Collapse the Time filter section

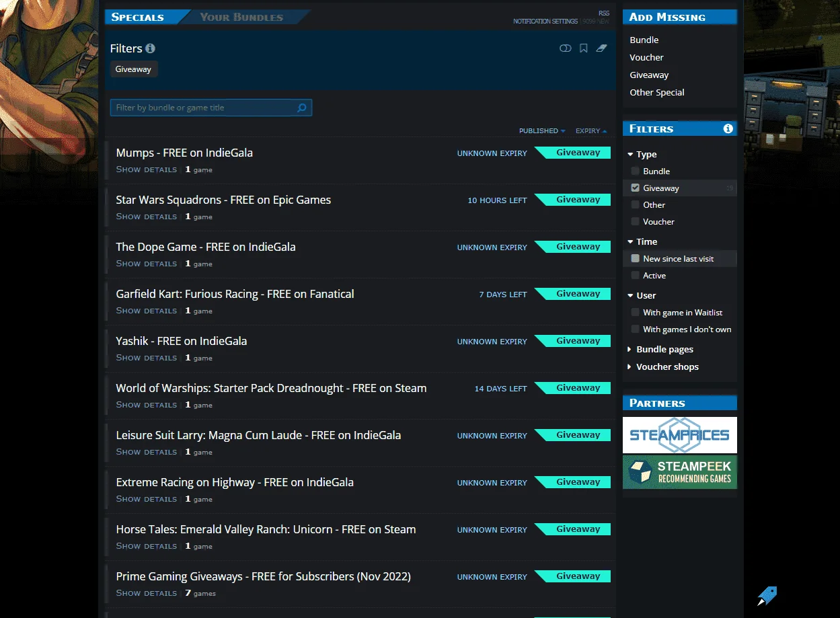tap(642, 242)
